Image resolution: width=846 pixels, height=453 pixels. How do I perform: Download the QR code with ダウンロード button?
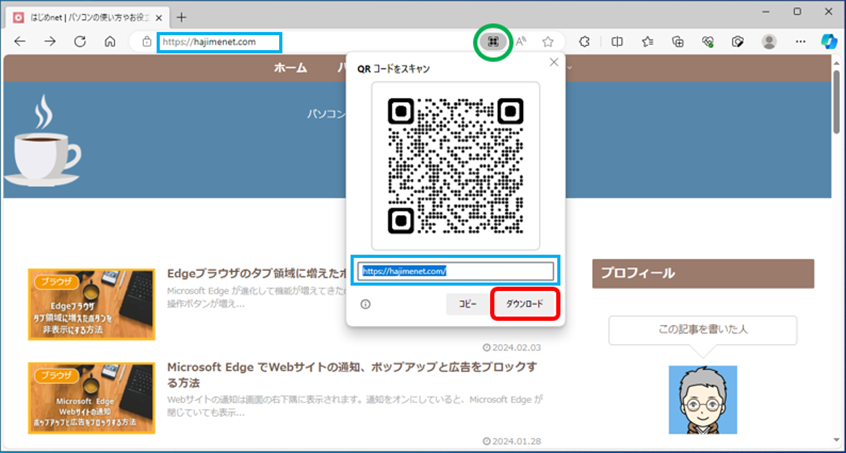click(524, 304)
